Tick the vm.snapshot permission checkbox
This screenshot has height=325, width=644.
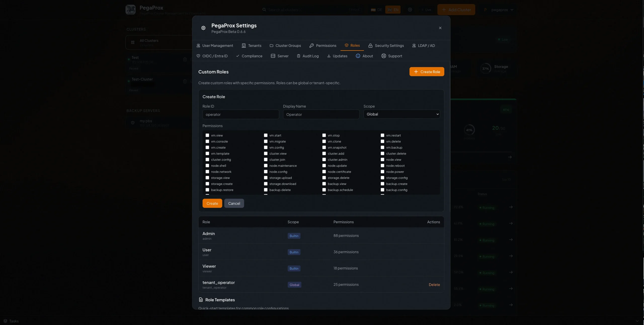(324, 147)
